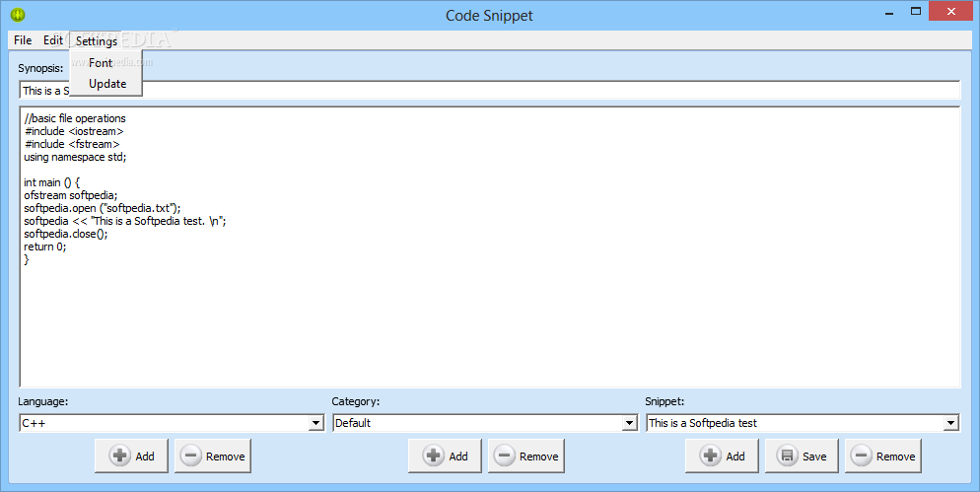
Task: Click the Synopsis input field
Action: click(x=489, y=90)
